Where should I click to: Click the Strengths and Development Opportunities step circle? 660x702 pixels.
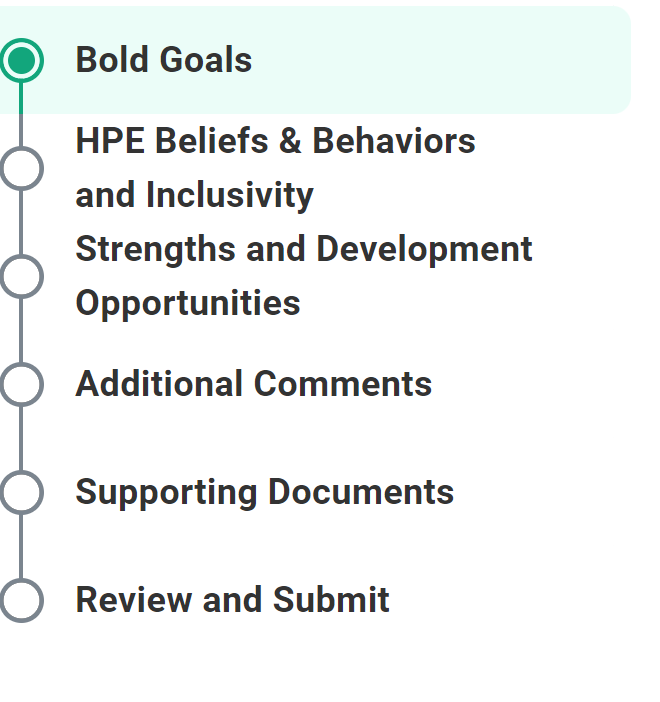pos(21,276)
